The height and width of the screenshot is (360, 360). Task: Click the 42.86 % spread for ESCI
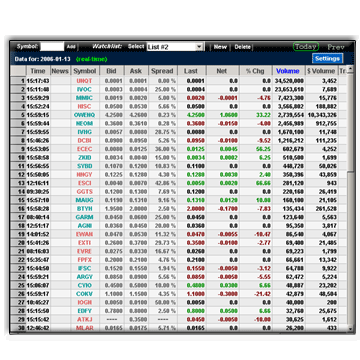[x=165, y=183]
